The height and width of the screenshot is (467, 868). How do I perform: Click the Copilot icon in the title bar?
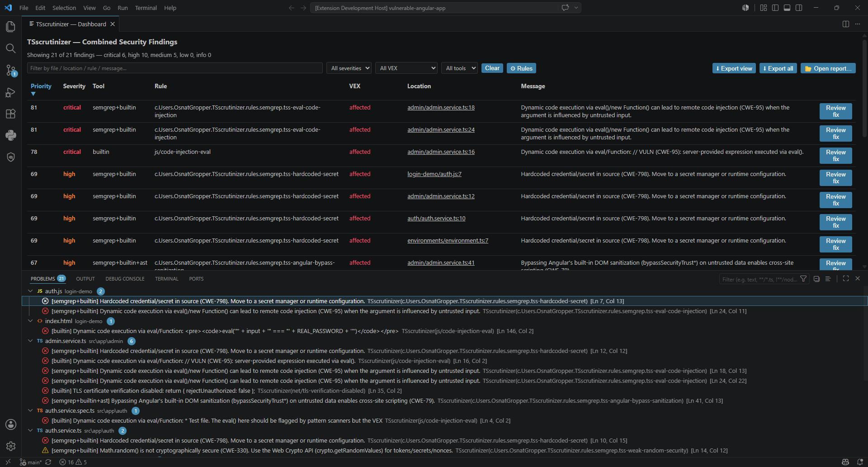[x=745, y=8]
